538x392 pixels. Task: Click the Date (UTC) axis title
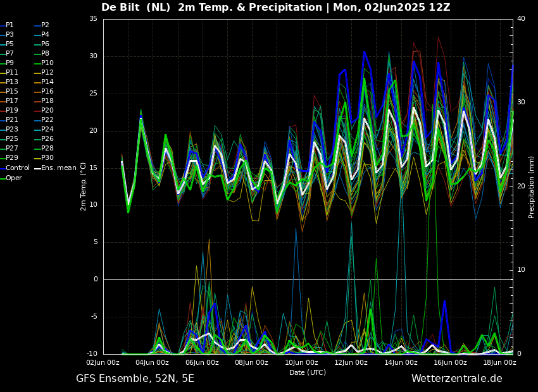point(308,372)
